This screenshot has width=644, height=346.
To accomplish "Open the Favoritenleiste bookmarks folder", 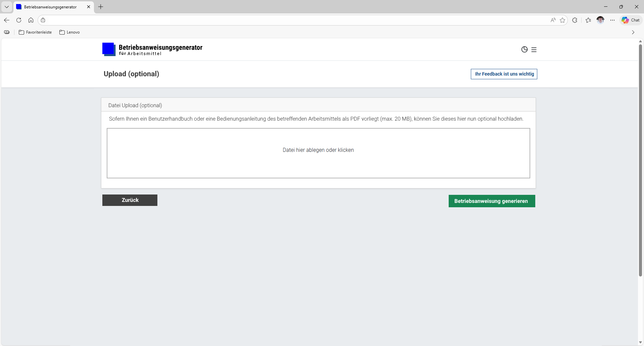I will pyautogui.click(x=36, y=32).
